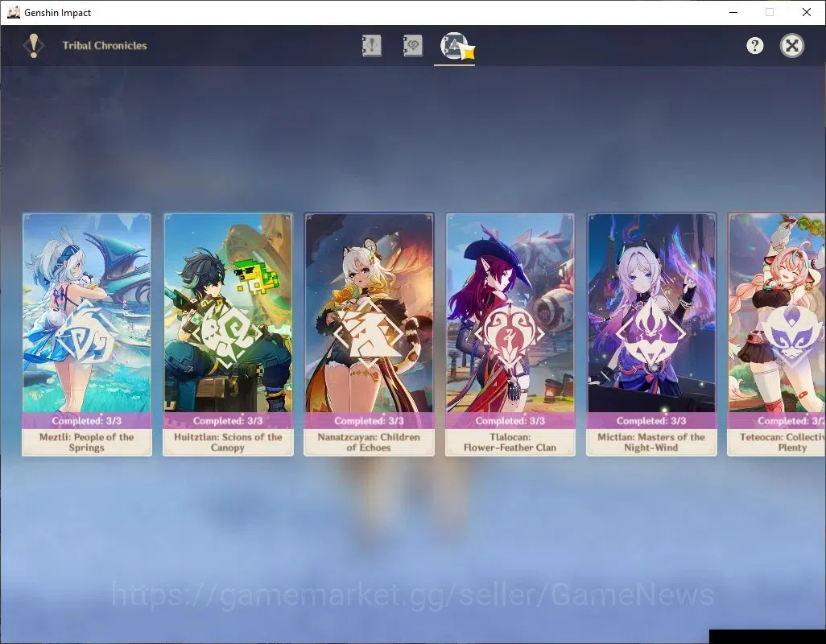Minimize the Genshin Impact window
826x644 pixels.
[733, 12]
